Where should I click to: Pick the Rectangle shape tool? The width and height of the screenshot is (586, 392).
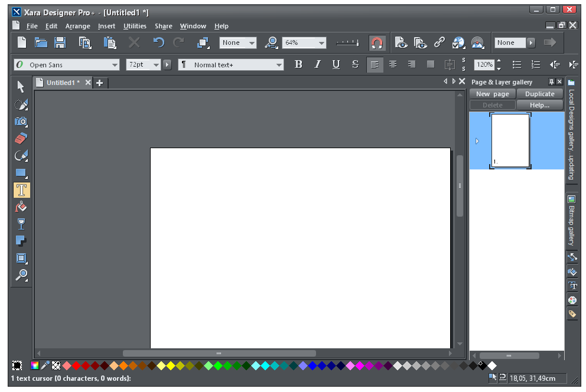click(x=21, y=173)
